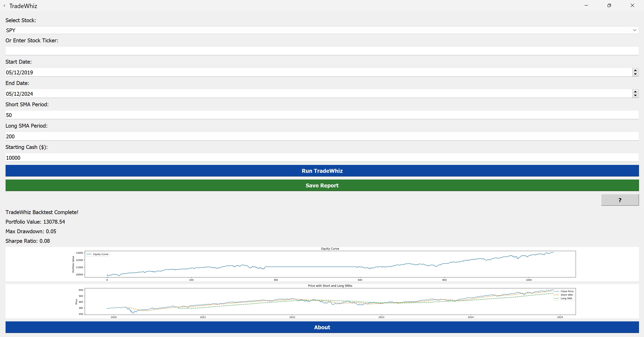Click the Select Stock label
This screenshot has width=644, height=337.
tap(21, 20)
